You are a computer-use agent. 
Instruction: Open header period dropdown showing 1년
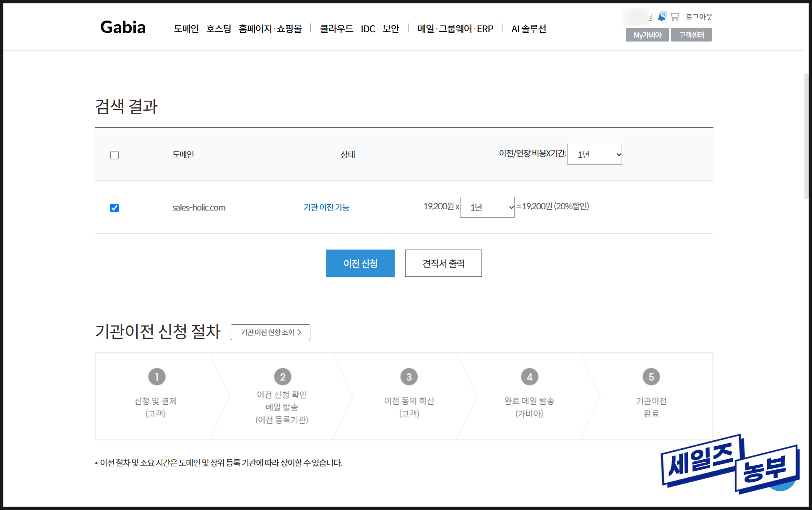pos(594,154)
